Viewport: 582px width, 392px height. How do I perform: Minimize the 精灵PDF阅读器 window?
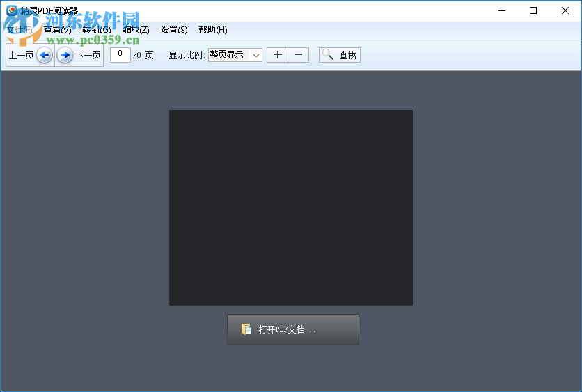[502, 10]
